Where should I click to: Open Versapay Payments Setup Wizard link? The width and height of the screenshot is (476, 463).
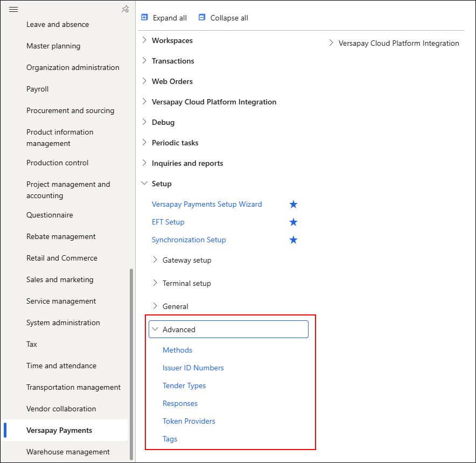pos(207,205)
